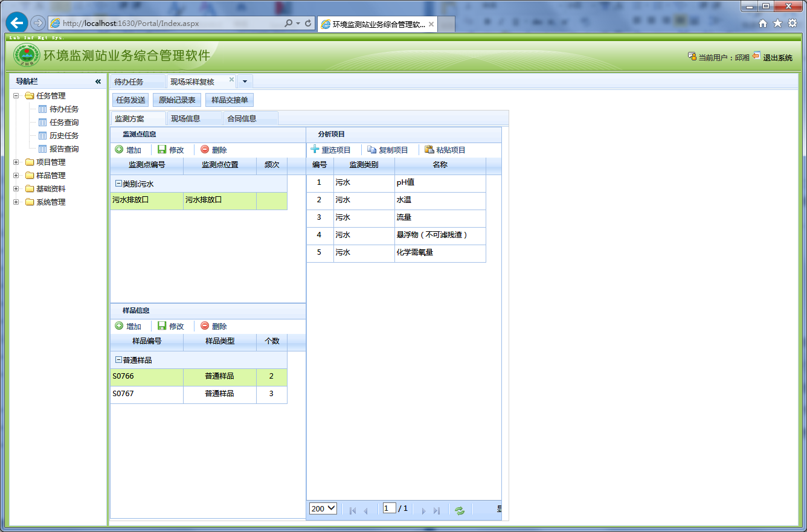Collapse the 类别:污水 group

point(118,184)
